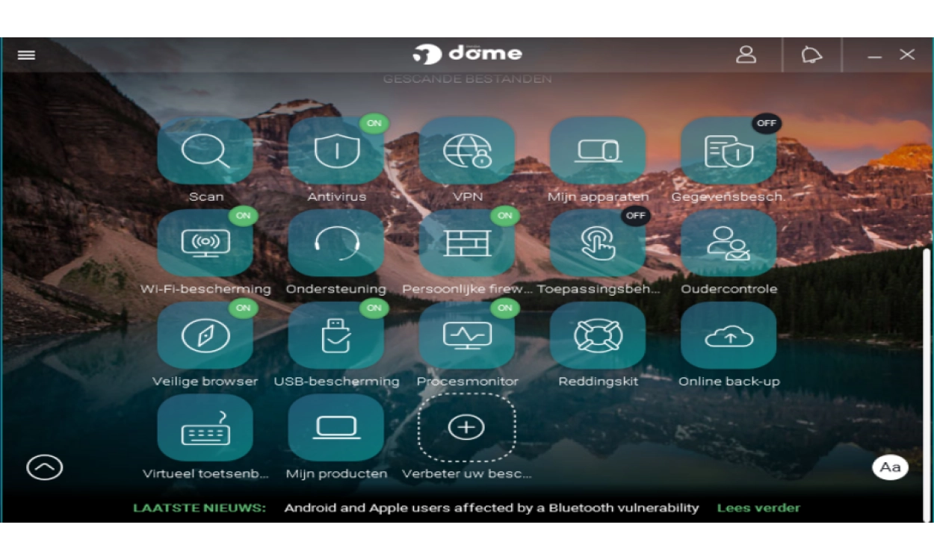Open the Scan magnifier tile

click(x=205, y=151)
